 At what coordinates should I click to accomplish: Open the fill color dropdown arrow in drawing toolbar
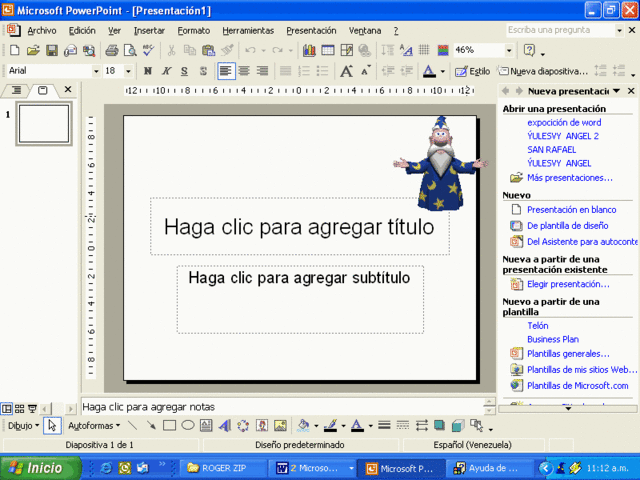(x=316, y=426)
